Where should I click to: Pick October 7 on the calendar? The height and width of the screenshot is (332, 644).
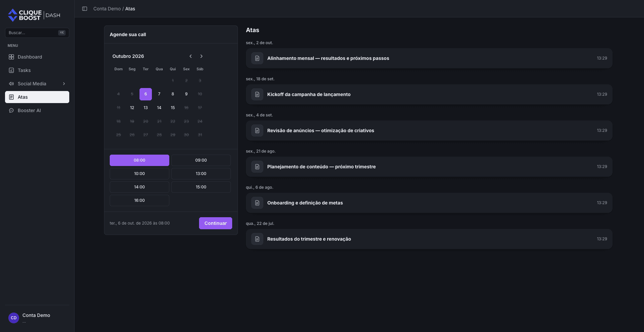pyautogui.click(x=159, y=94)
